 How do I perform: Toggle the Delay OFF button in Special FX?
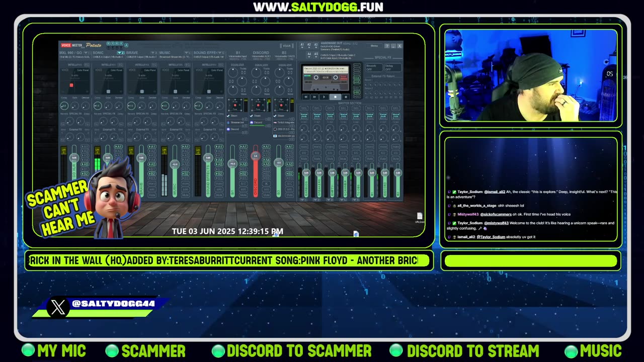tap(393, 67)
